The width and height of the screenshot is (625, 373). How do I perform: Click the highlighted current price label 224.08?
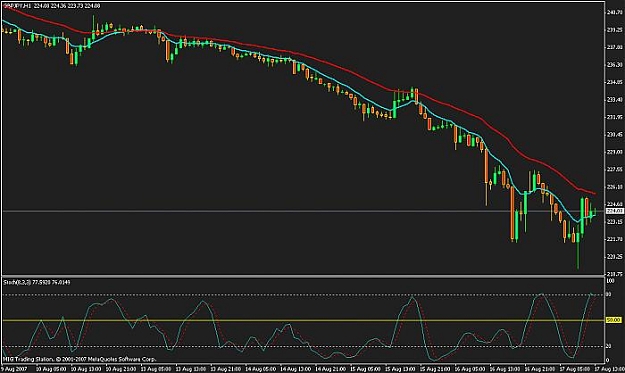point(614,211)
